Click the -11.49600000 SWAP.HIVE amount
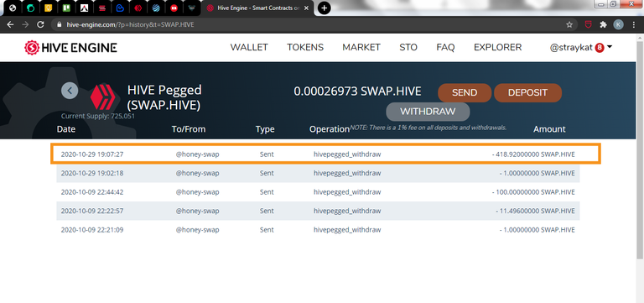Image resolution: width=644 pixels, height=303 pixels. (x=535, y=211)
